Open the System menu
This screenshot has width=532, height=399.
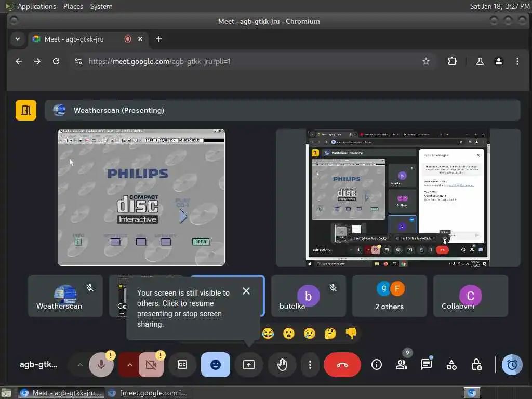101,6
